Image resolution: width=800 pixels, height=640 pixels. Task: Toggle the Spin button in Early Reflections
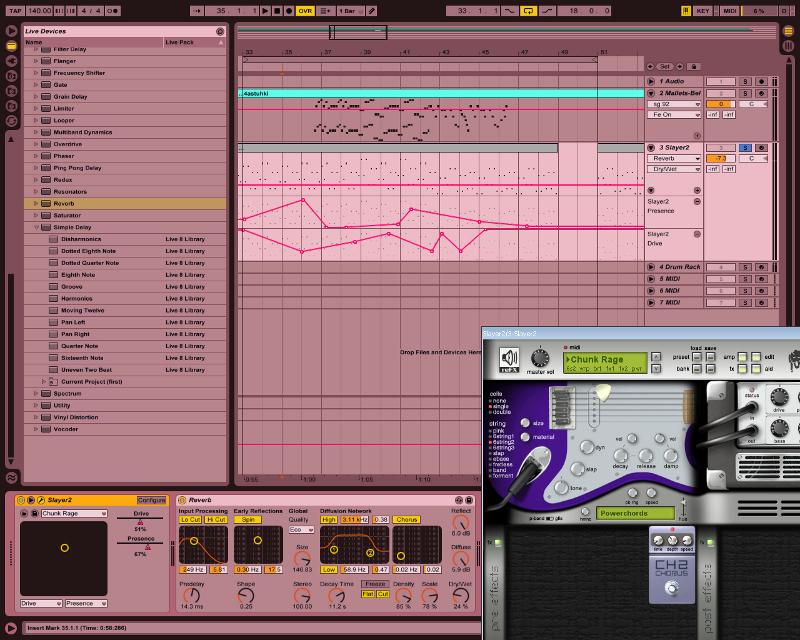pyautogui.click(x=248, y=520)
